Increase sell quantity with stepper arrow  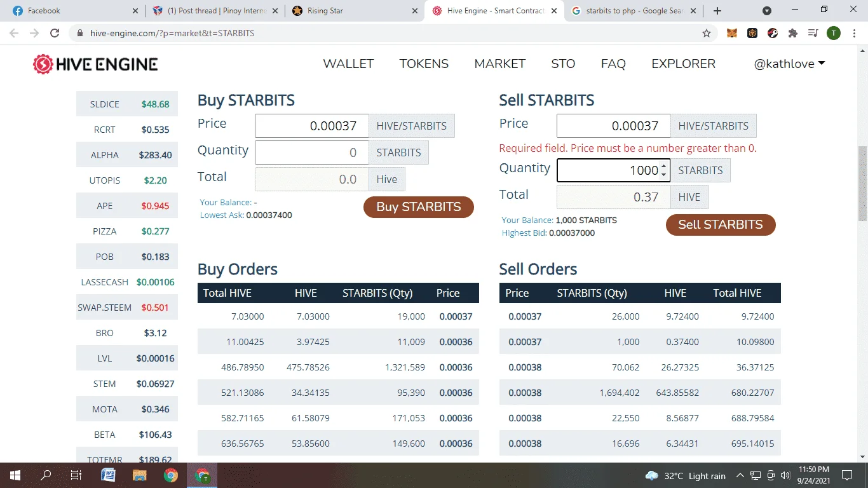[663, 167]
